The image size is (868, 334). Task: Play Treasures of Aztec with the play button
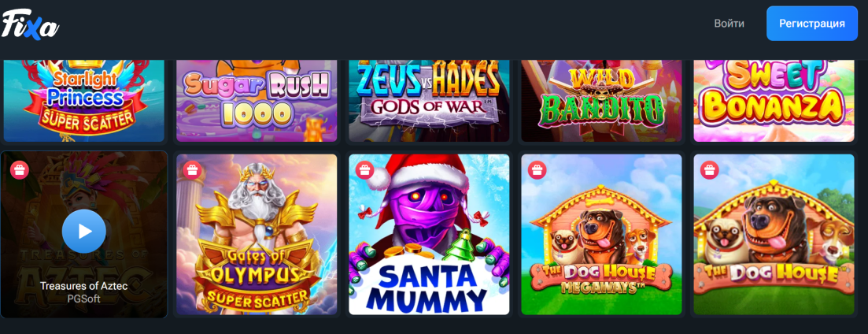point(84,231)
